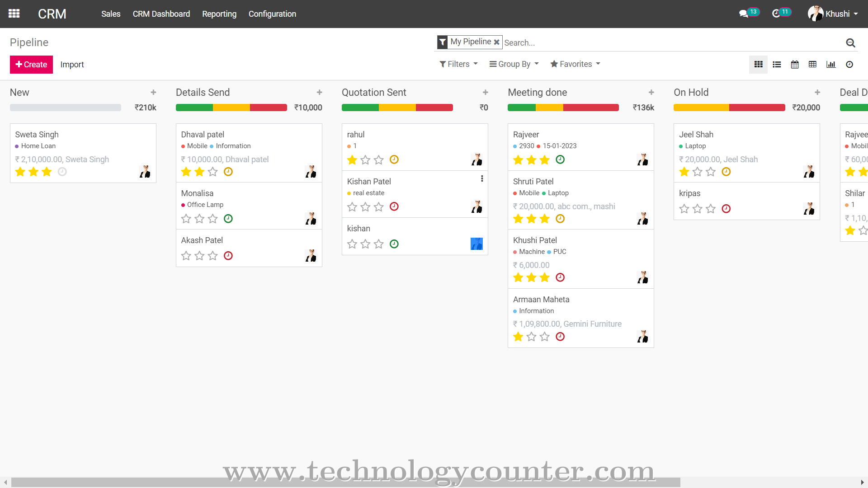Click the search magnifier icon
868x488 pixels.
[850, 43]
